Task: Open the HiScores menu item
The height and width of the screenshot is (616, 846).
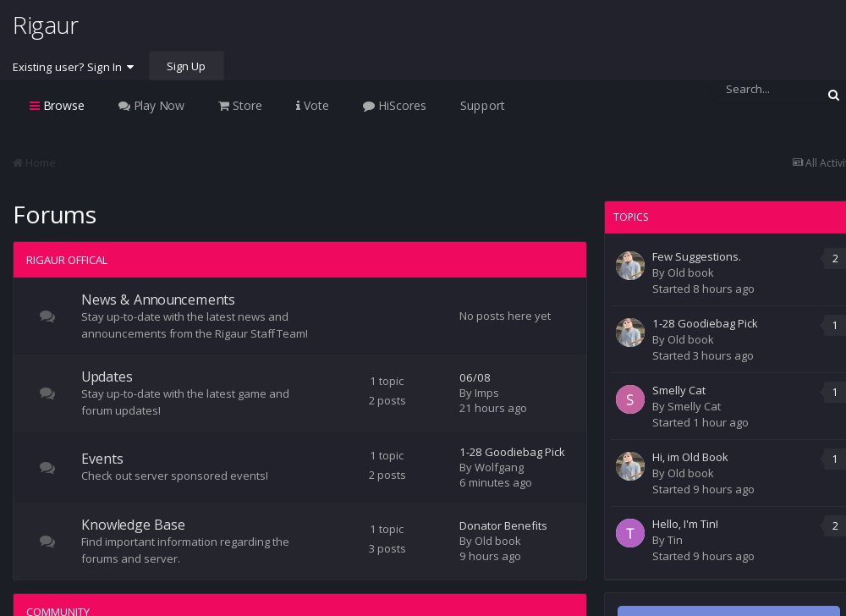Action: [394, 106]
